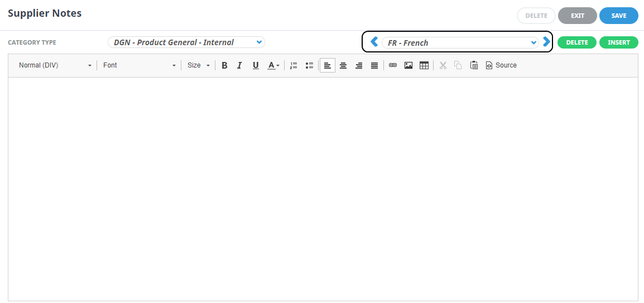Screen dimensions: 644x303
Task: Go to next language with the right chevron
Action: 546,42
